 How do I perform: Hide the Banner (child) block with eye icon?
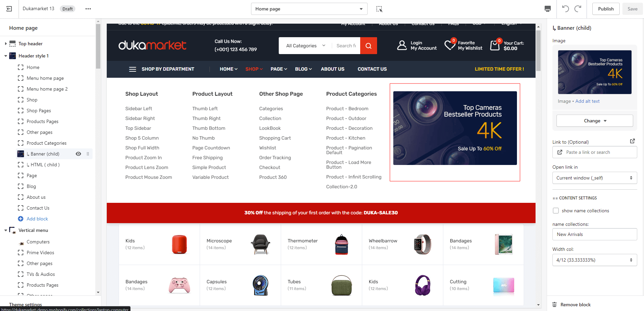[78, 154]
